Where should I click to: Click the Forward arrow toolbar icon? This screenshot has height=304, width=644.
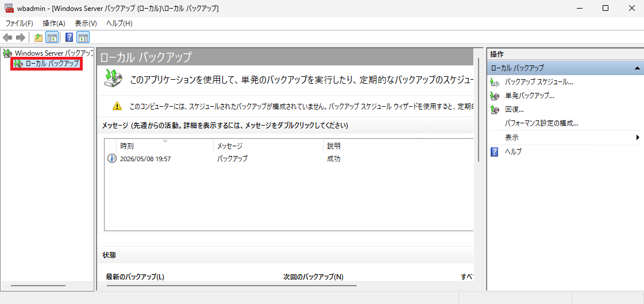pyautogui.click(x=21, y=38)
